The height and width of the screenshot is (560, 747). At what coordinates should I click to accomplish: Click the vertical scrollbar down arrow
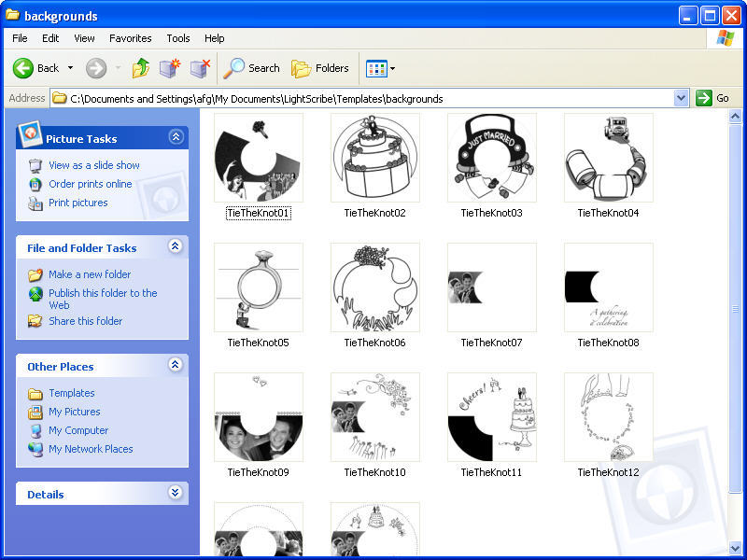pyautogui.click(x=737, y=549)
